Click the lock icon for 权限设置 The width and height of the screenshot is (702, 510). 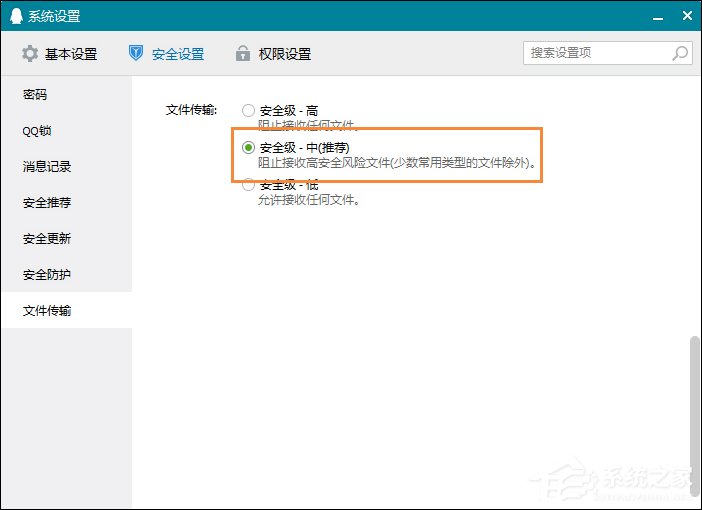tap(242, 54)
